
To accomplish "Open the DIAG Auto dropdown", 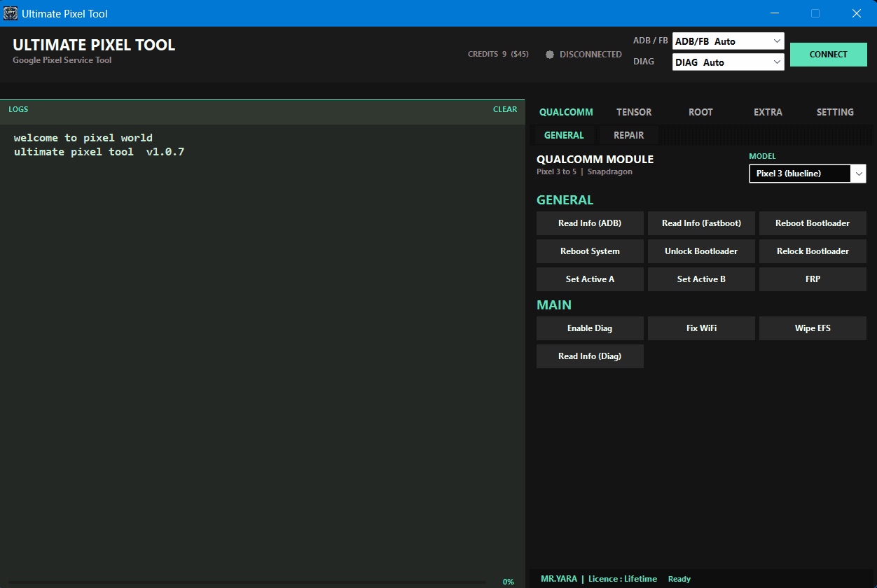I will [x=728, y=62].
